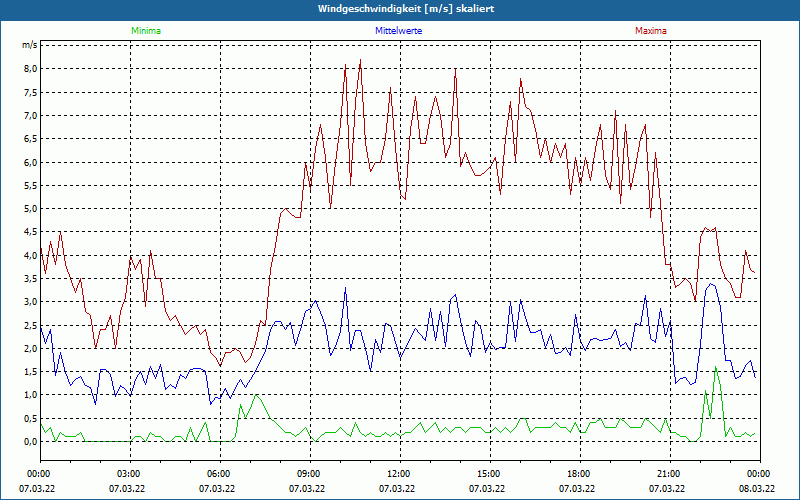Click the tallest green Minima peak after 21:00
800x500 pixels.
[x=716, y=369]
